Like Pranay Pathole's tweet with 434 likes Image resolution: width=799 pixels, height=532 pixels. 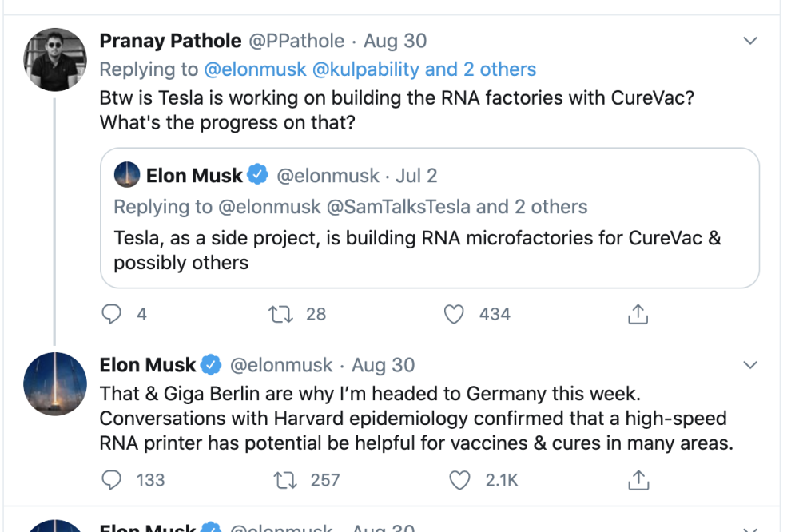[x=454, y=315]
